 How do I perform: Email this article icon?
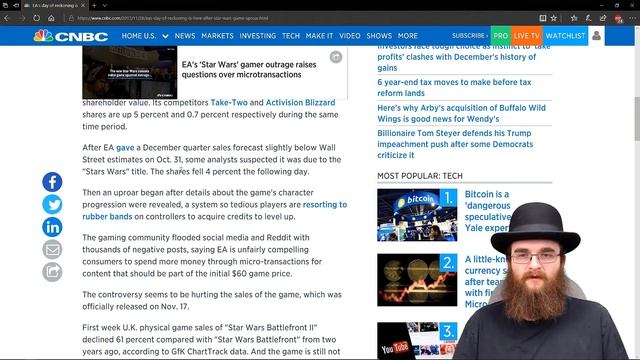pyautogui.click(x=52, y=249)
